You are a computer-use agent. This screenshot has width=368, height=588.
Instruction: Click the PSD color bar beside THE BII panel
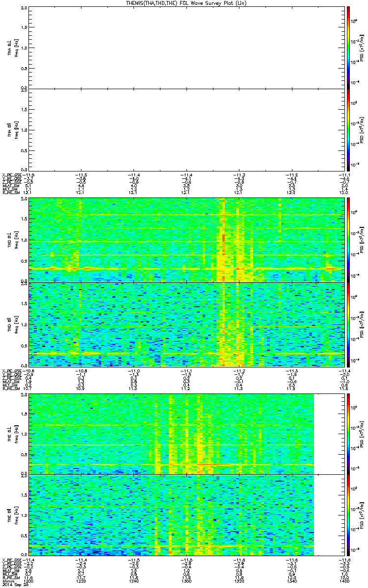coord(348,514)
